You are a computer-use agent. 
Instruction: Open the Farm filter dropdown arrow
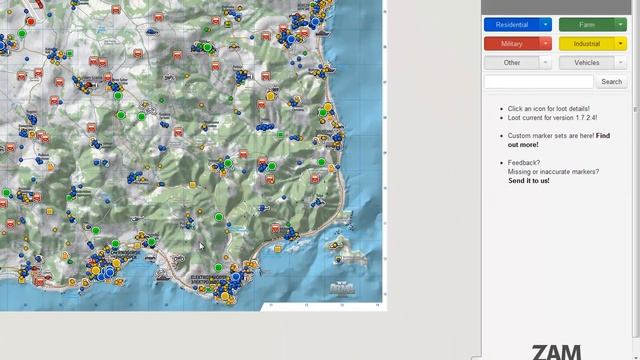point(620,24)
